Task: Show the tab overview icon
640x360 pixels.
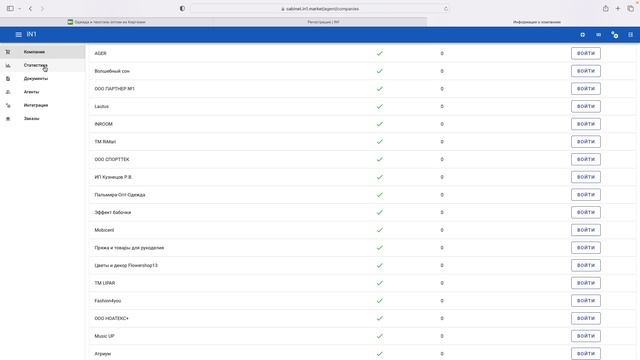Action: pyautogui.click(x=630, y=9)
